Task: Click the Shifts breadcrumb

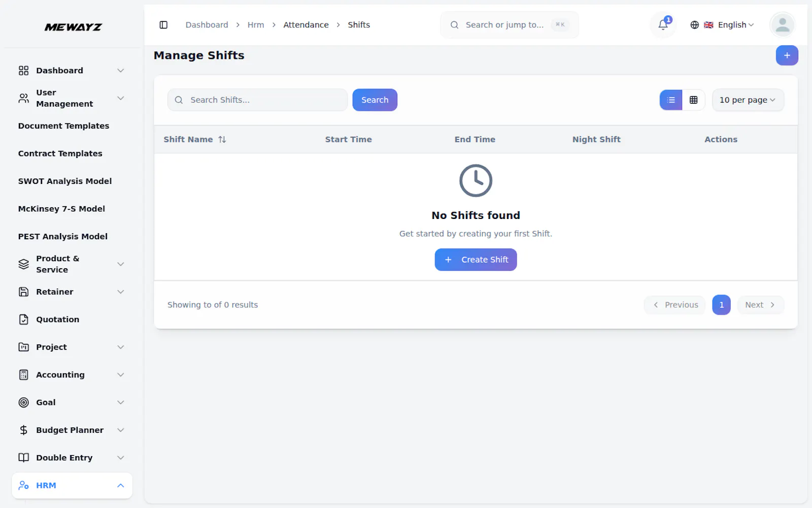Action: coord(359,25)
